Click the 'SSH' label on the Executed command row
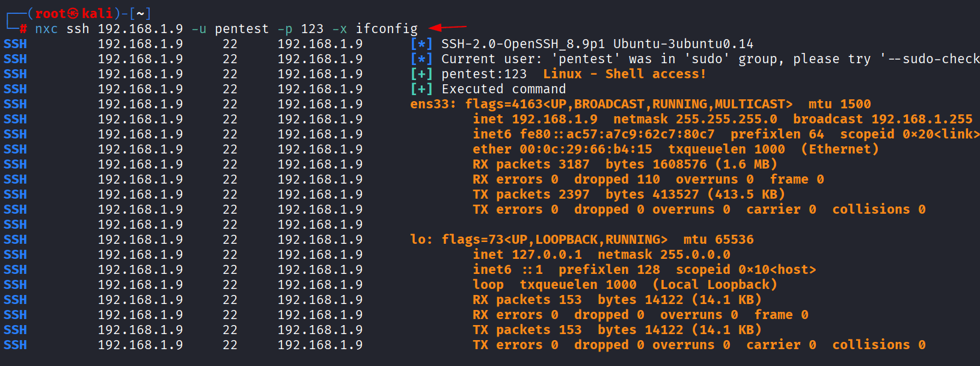The height and width of the screenshot is (366, 980). [x=15, y=89]
